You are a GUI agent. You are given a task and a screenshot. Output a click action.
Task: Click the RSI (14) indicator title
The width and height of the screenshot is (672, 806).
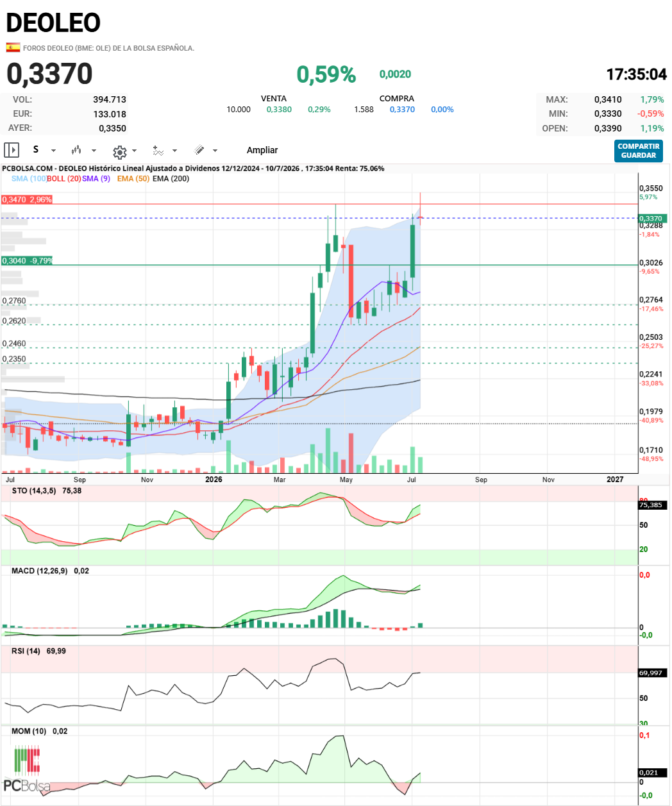click(26, 651)
